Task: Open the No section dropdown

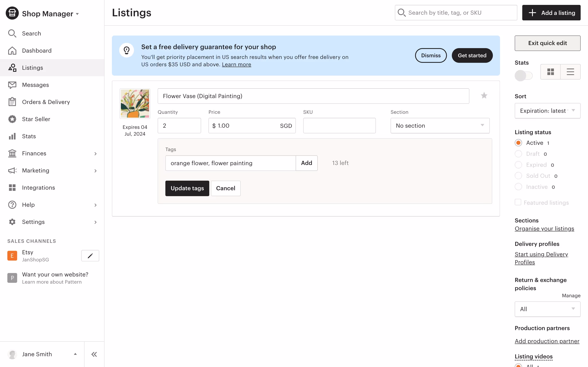Action: [440, 126]
